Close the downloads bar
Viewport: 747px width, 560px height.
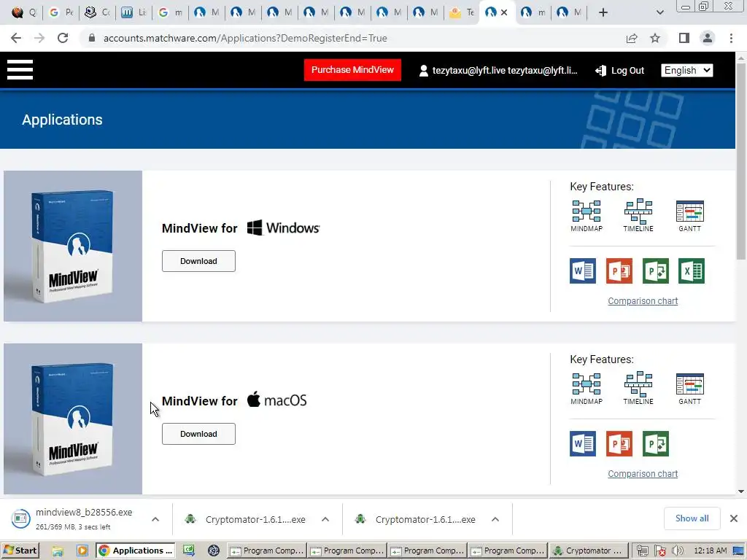coord(734,518)
